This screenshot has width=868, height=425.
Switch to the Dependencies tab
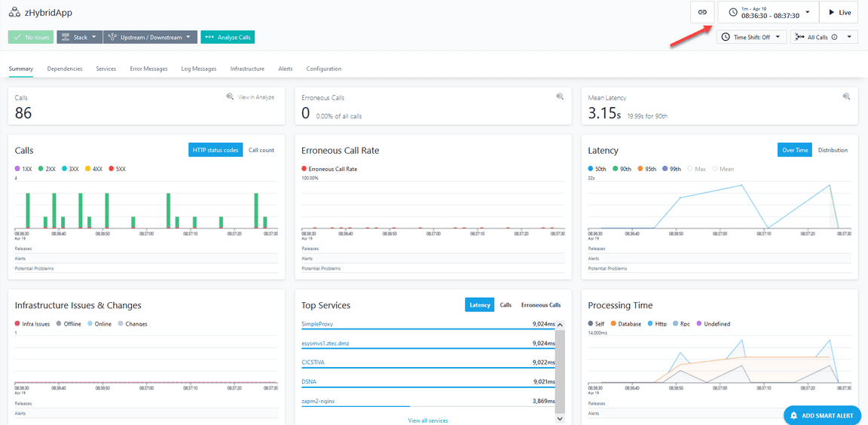65,69
